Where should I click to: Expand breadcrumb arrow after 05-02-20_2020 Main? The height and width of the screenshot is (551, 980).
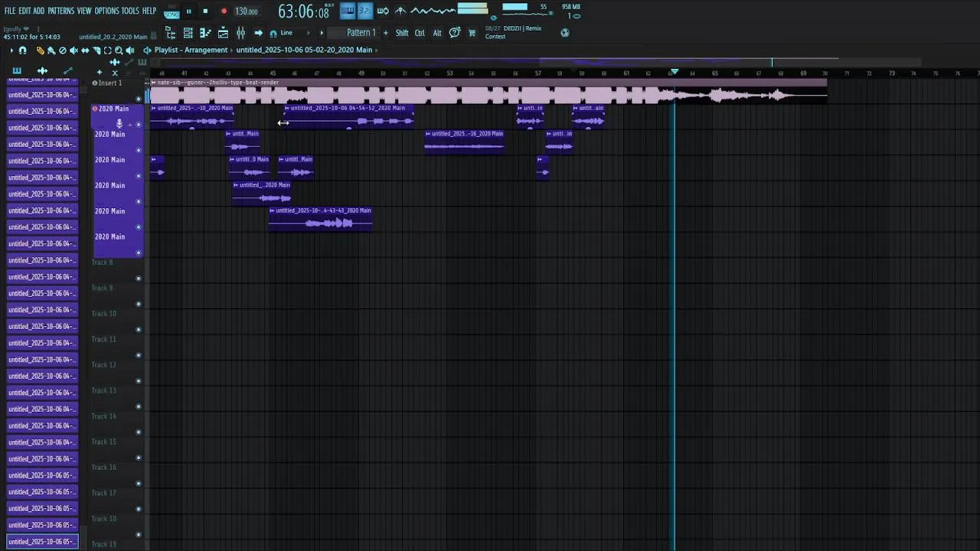376,50
